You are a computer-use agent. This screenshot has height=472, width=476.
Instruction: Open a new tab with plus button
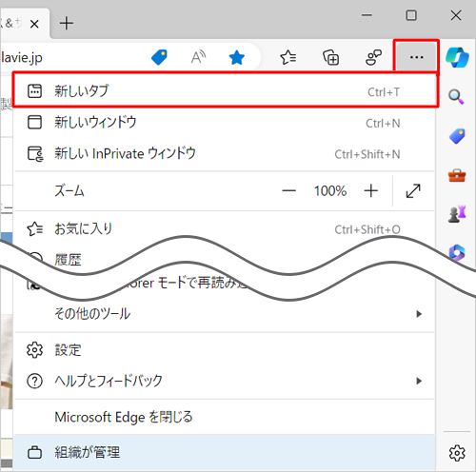click(67, 24)
